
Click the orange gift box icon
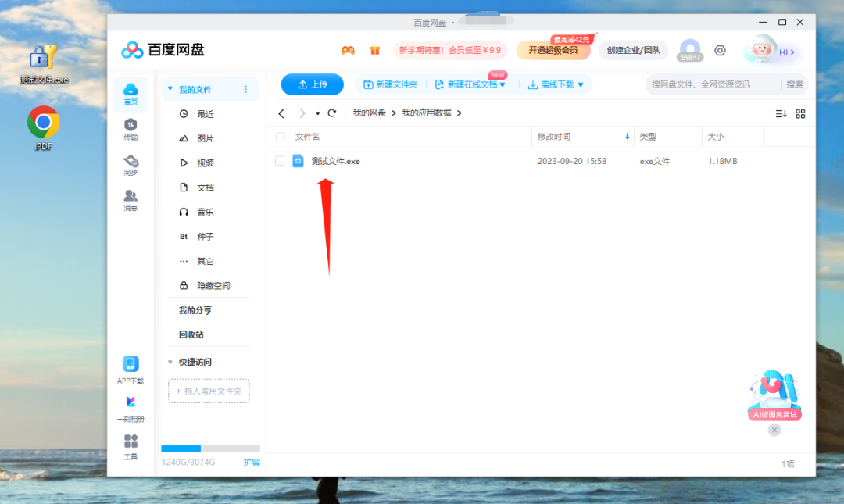pos(374,51)
